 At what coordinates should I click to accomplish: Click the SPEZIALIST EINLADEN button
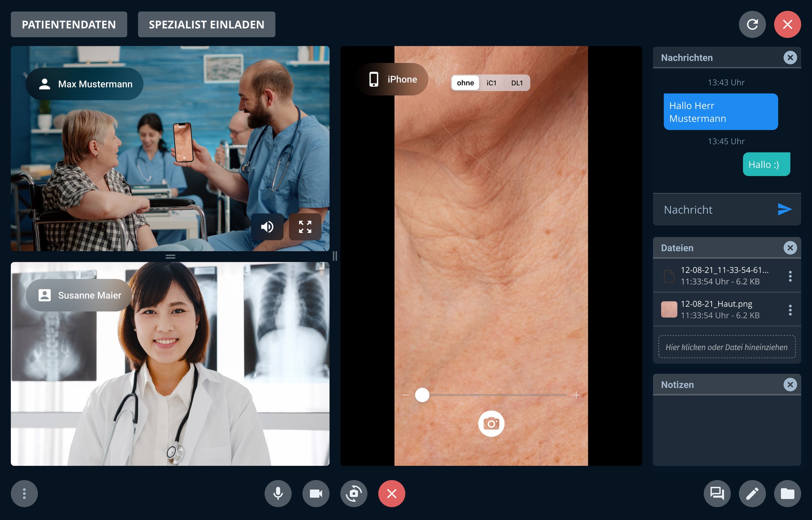(206, 25)
